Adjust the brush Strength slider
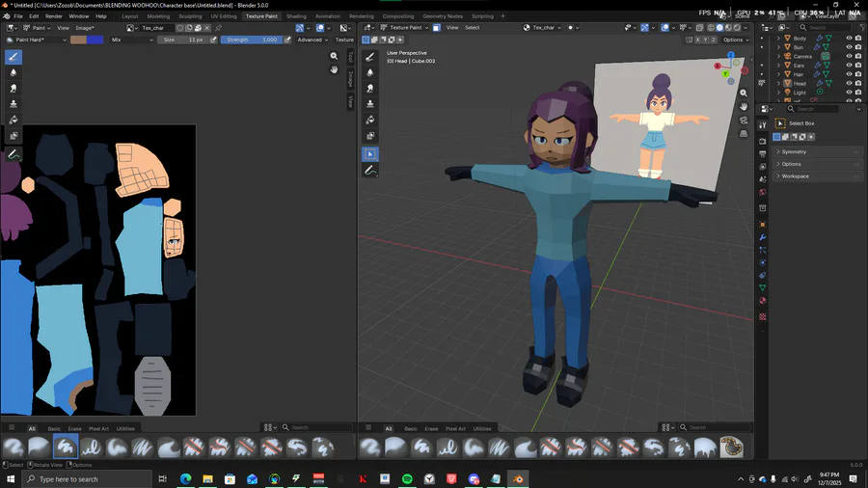The height and width of the screenshot is (488, 868). pyautogui.click(x=251, y=40)
